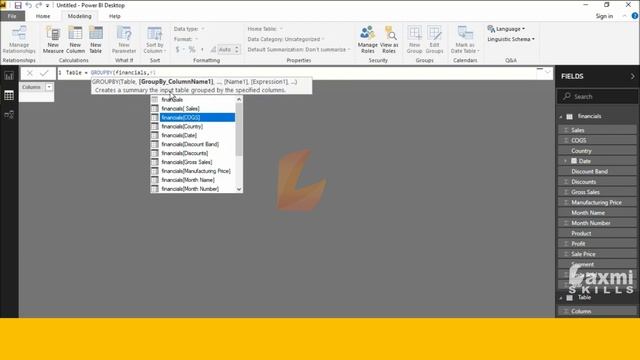The image size is (640, 360).
Task: Switch to Relationships view in sidebar
Action: pos(9,115)
